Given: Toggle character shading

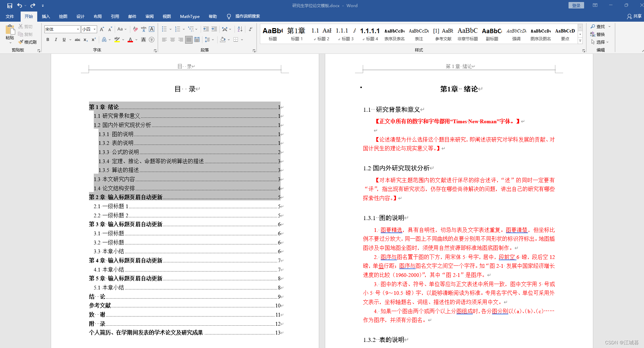Looking at the screenshot, I should pos(143,40).
